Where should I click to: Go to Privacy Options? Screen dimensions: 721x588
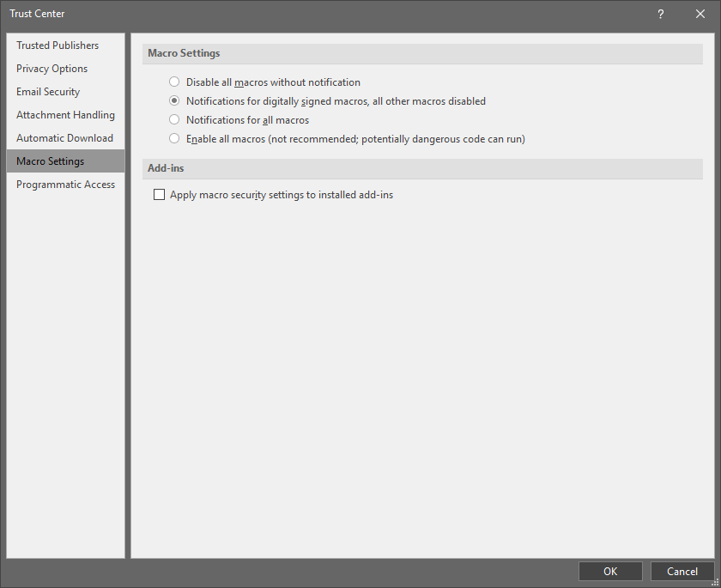point(65,69)
